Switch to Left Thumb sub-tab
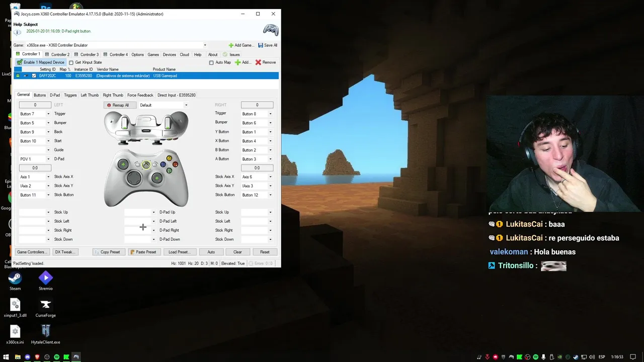Viewport: 644px width, 362px height. click(x=90, y=95)
